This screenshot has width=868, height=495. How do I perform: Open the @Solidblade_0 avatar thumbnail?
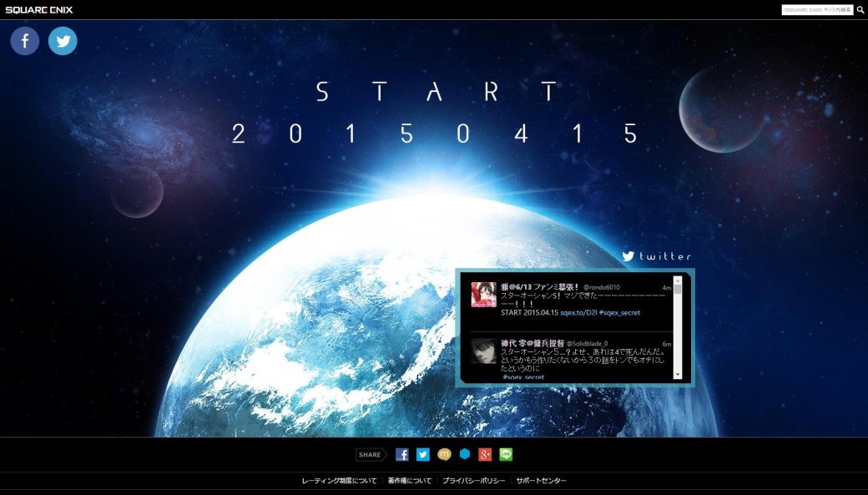pos(483,351)
